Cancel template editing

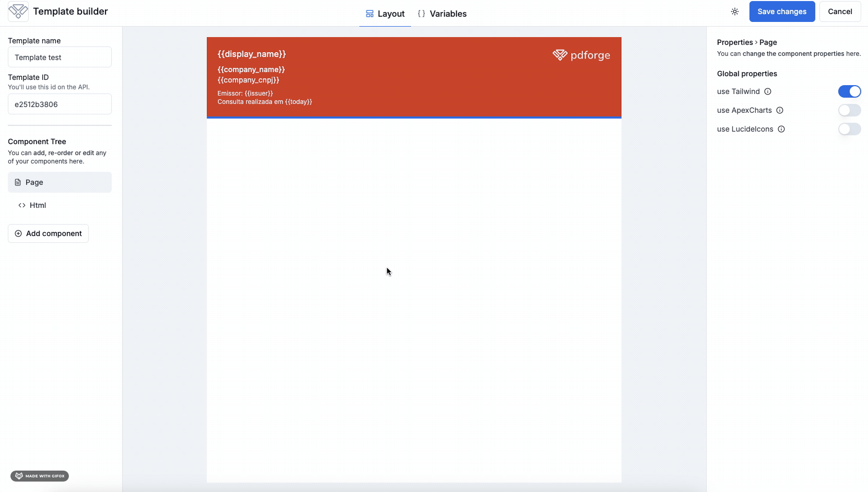click(840, 11)
